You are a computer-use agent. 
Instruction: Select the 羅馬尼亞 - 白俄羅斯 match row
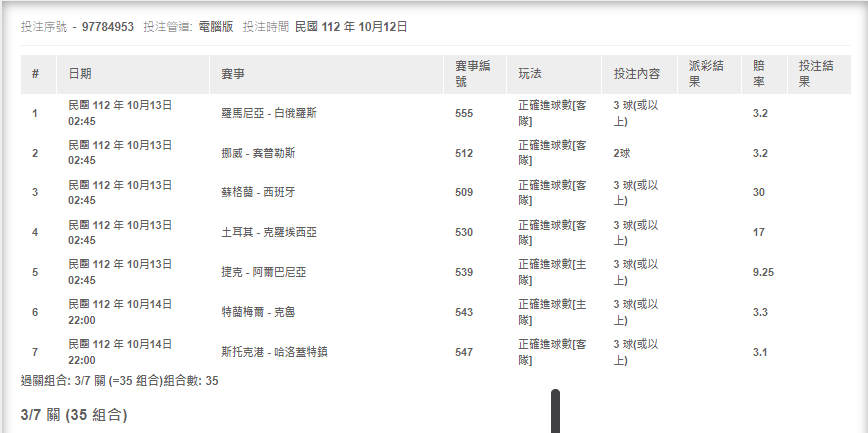pyautogui.click(x=269, y=113)
